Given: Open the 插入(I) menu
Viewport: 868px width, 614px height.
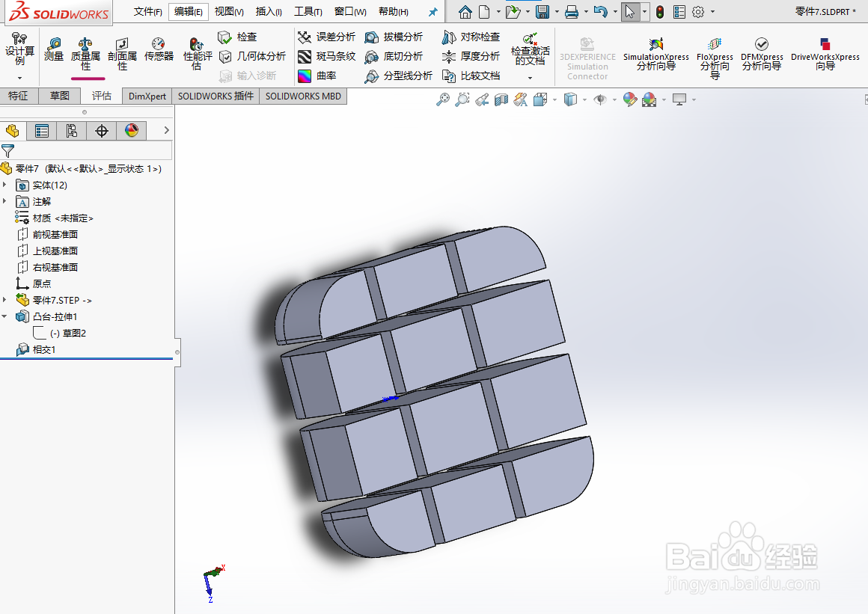Looking at the screenshot, I should tap(269, 12).
